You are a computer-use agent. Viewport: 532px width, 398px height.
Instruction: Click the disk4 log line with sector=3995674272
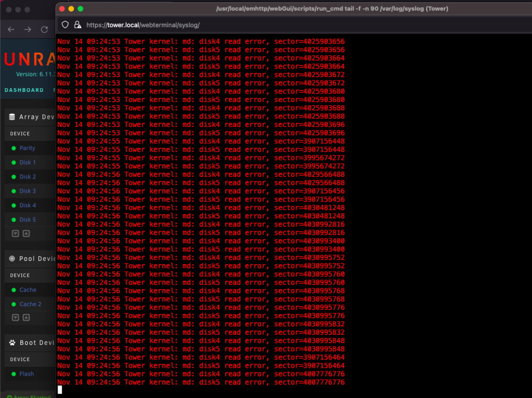pos(201,158)
